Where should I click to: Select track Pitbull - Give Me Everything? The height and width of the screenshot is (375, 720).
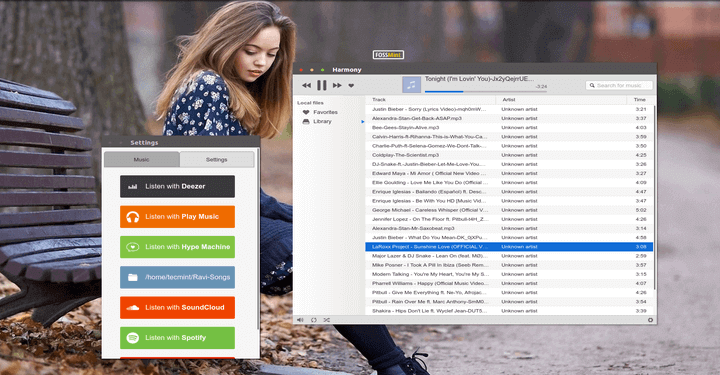point(509,293)
